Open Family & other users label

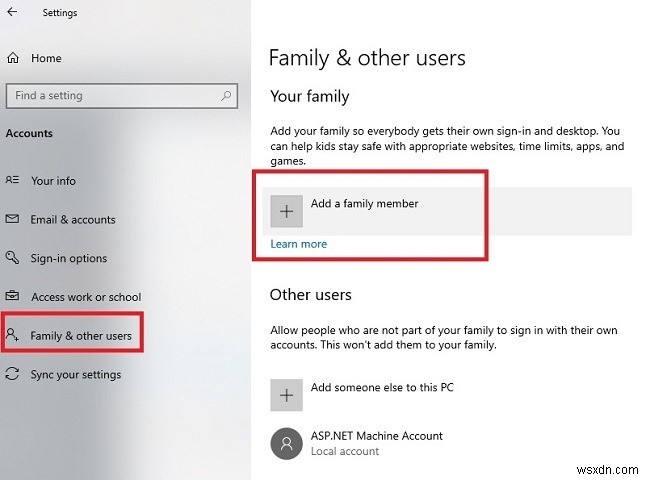pos(81,335)
